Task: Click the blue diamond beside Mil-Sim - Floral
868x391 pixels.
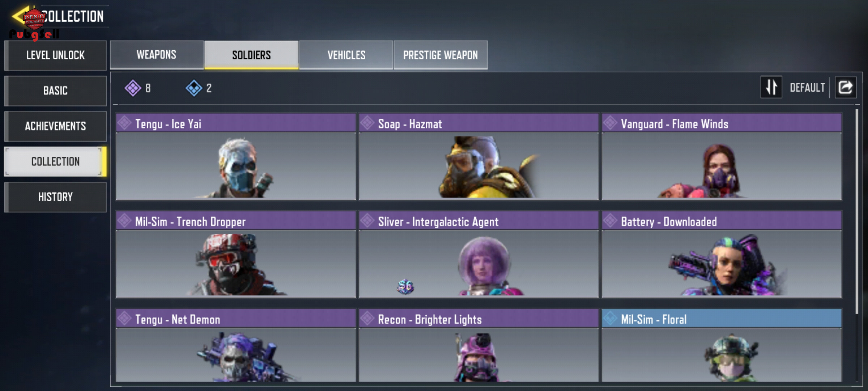Action: (610, 319)
